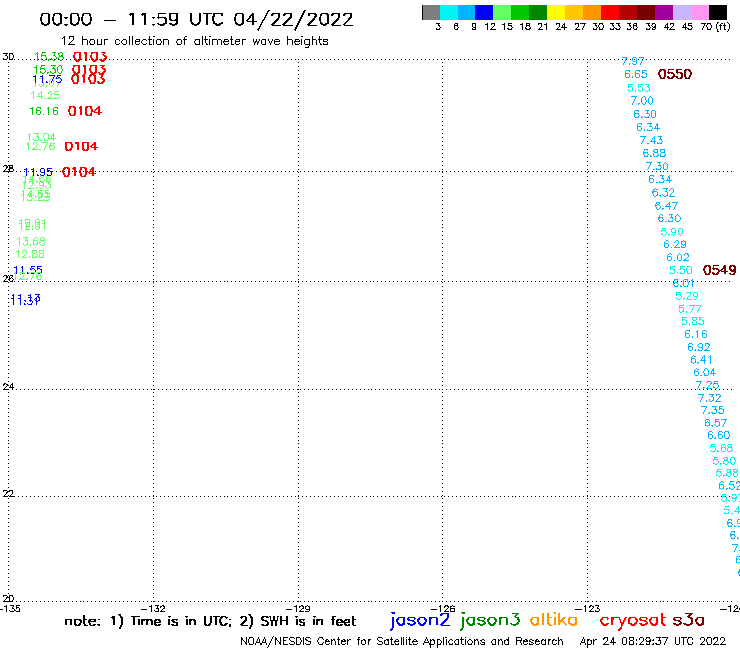Screen dimensions: 740x650
Task: Click the 7.00 wave height value
Action: (x=642, y=101)
